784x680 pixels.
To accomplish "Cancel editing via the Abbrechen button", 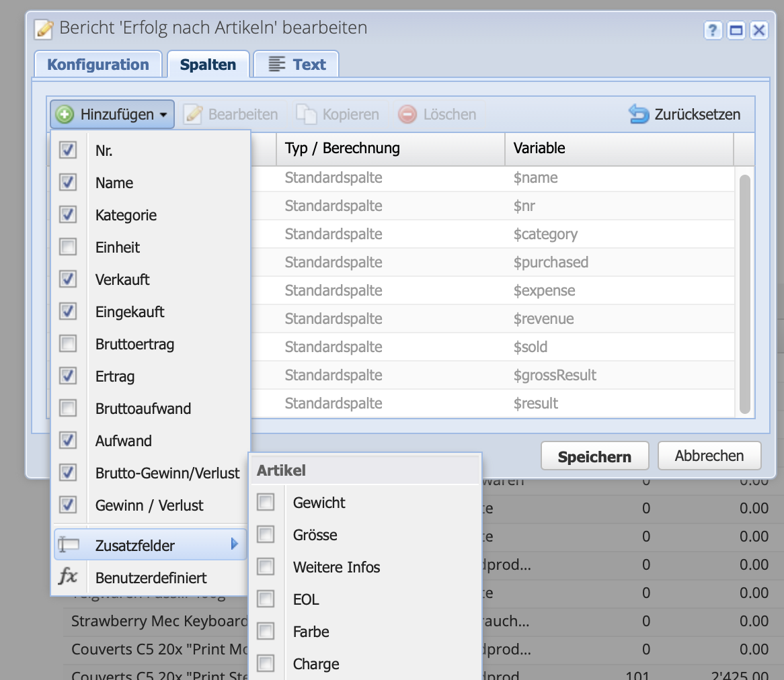I will [709, 456].
